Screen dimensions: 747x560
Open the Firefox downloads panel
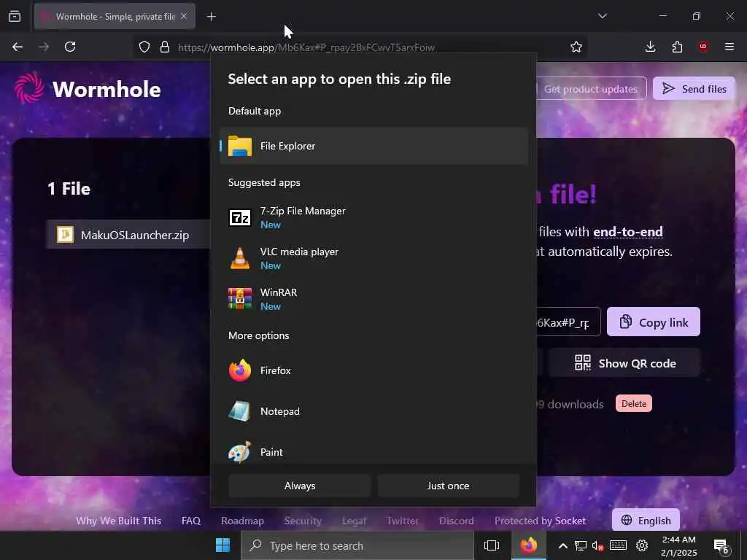(x=650, y=47)
